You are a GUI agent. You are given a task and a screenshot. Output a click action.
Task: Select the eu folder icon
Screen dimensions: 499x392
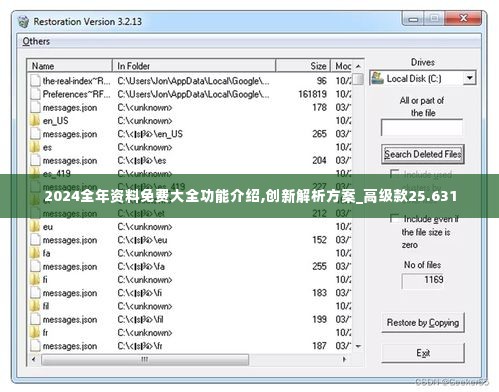point(35,227)
